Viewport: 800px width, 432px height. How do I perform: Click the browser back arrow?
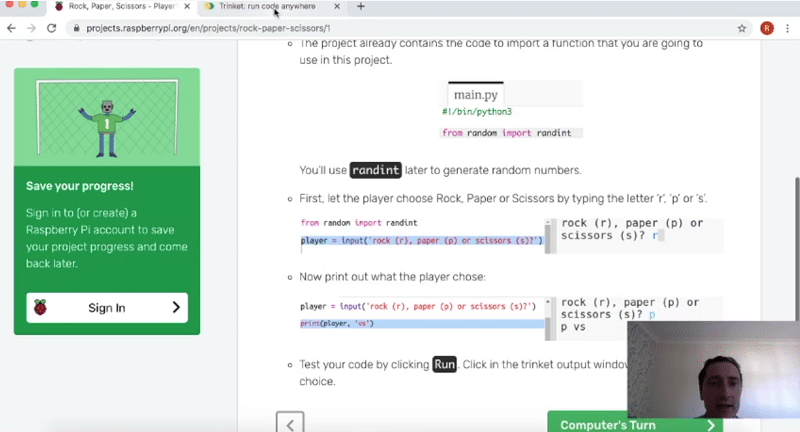point(11,29)
